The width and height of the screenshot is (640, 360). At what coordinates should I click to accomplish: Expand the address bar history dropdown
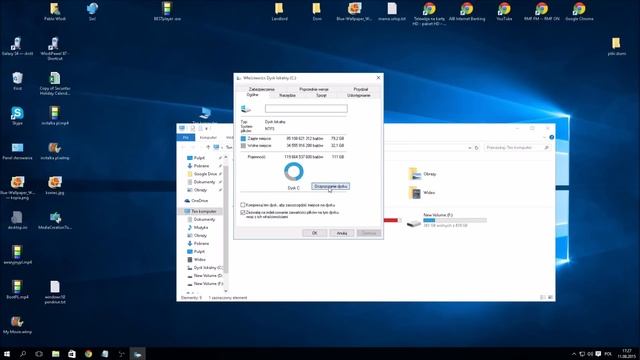coord(470,148)
